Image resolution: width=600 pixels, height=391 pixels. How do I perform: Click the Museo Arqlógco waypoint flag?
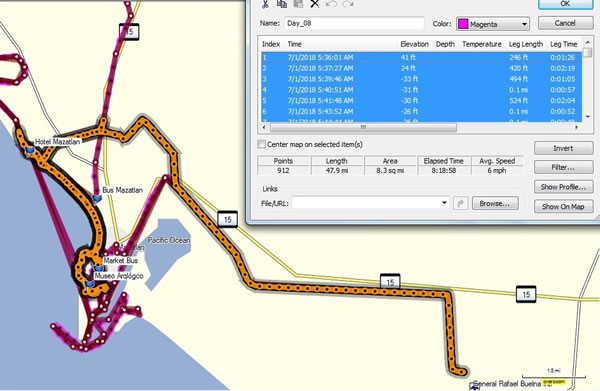click(90, 284)
